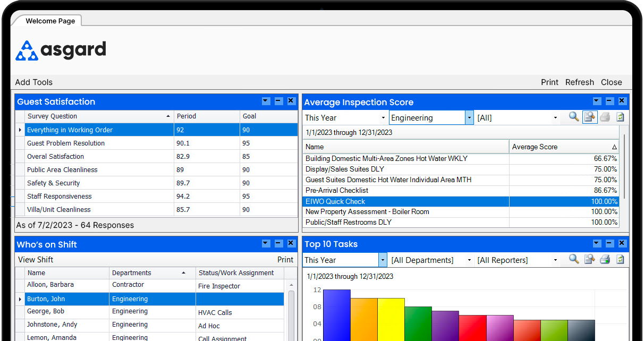Open the All Reporters dropdown
Image resolution: width=644 pixels, height=341 pixels.
point(556,260)
